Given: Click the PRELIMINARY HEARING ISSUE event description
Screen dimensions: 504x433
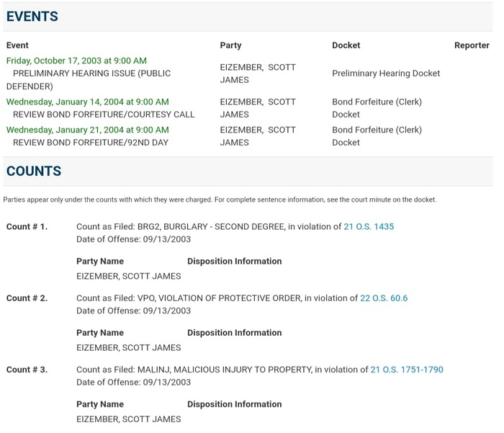Looking at the screenshot, I should coord(91,73).
